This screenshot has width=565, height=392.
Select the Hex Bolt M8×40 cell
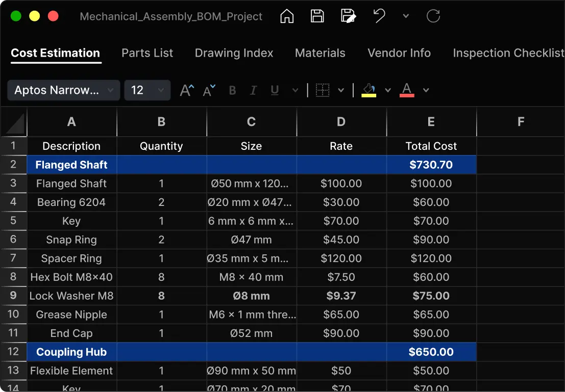click(71, 277)
